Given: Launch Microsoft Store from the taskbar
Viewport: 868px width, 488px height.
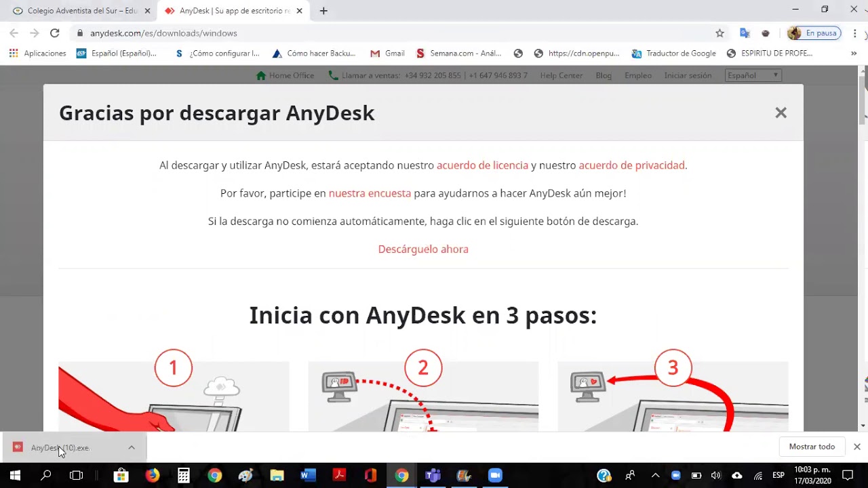Looking at the screenshot, I should point(121,475).
